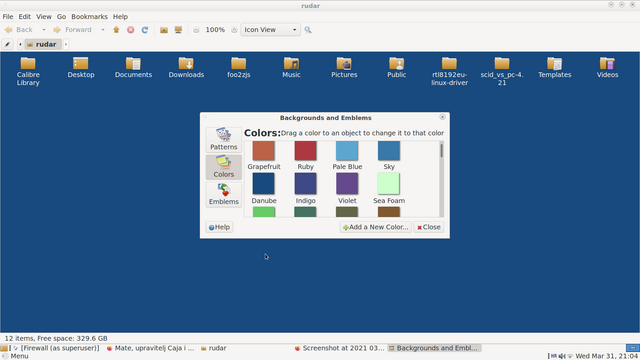Open the Edit menu
Viewport: 640px width, 360px height.
coord(24,17)
